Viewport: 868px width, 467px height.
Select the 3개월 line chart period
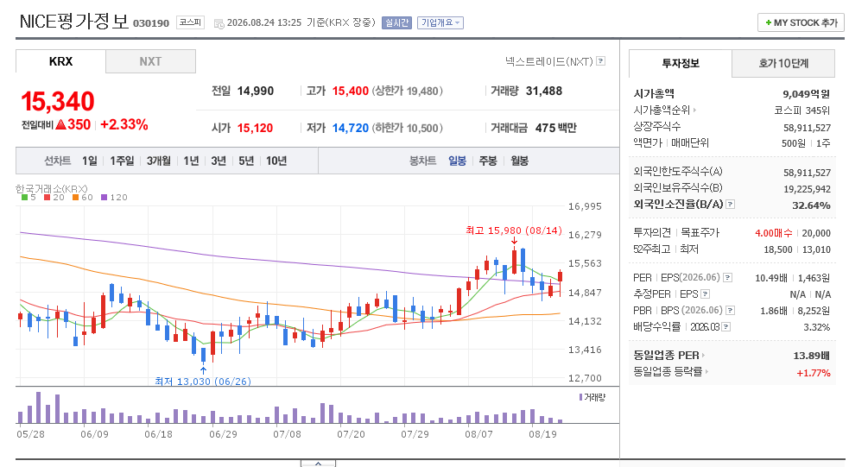point(159,161)
